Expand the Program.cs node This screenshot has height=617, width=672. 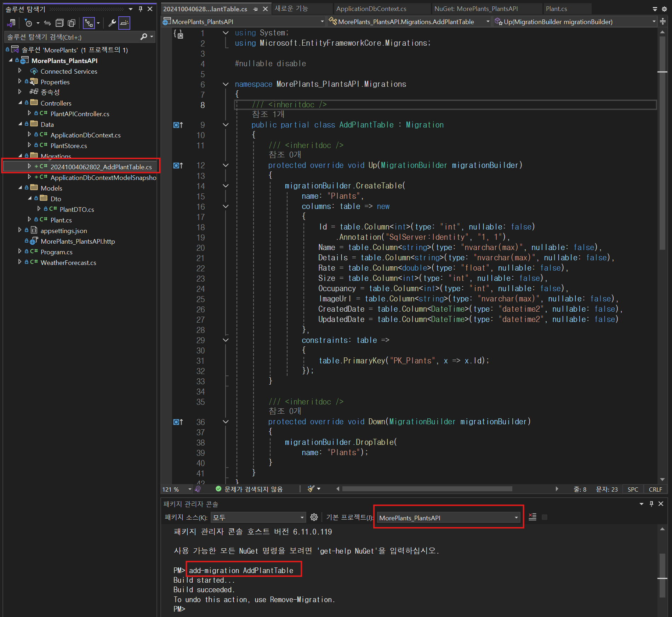click(x=20, y=251)
